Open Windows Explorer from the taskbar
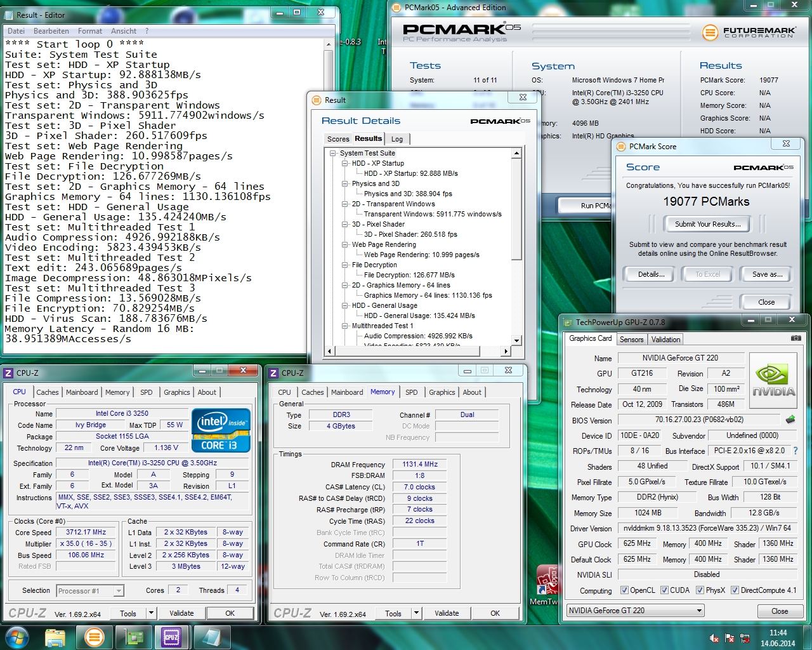This screenshot has width=812, height=650. [55, 637]
